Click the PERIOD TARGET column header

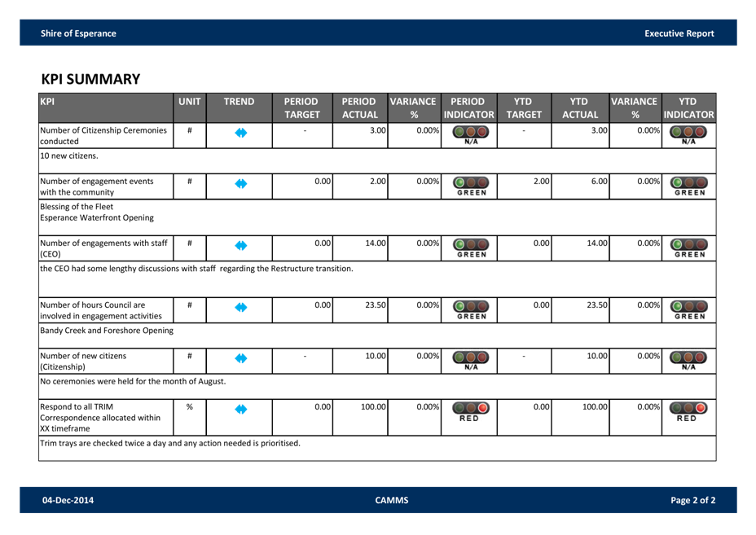301,108
